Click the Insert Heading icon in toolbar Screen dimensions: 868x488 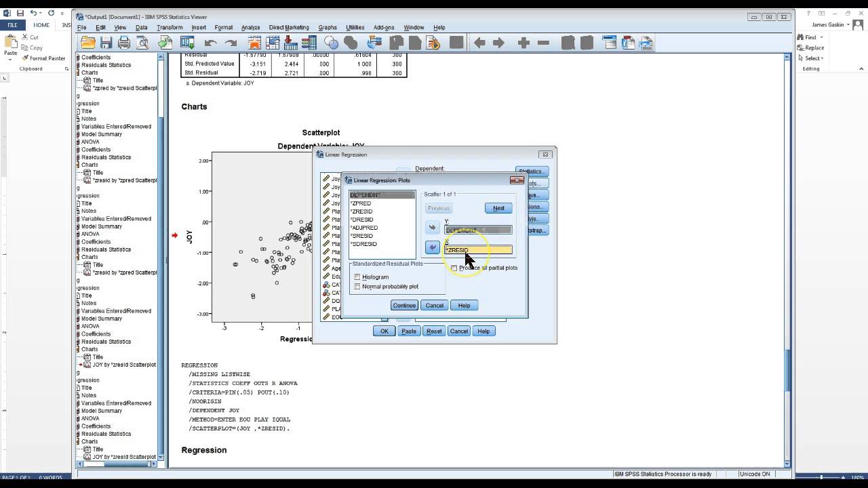coord(608,43)
